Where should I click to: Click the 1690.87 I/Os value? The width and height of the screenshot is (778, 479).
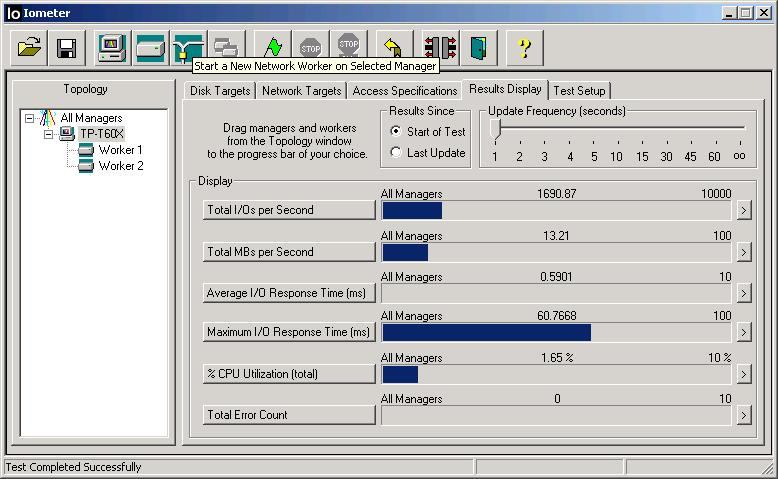[x=556, y=194]
